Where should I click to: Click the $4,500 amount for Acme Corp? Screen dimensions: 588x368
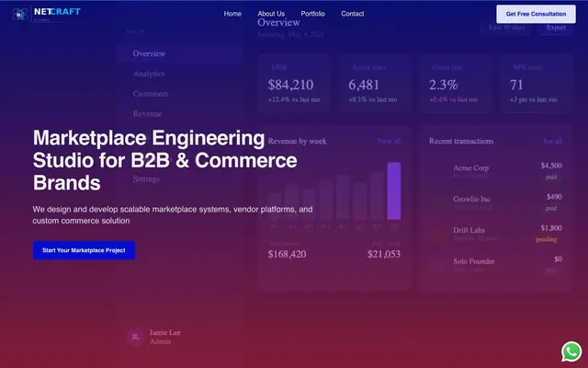tap(551, 166)
